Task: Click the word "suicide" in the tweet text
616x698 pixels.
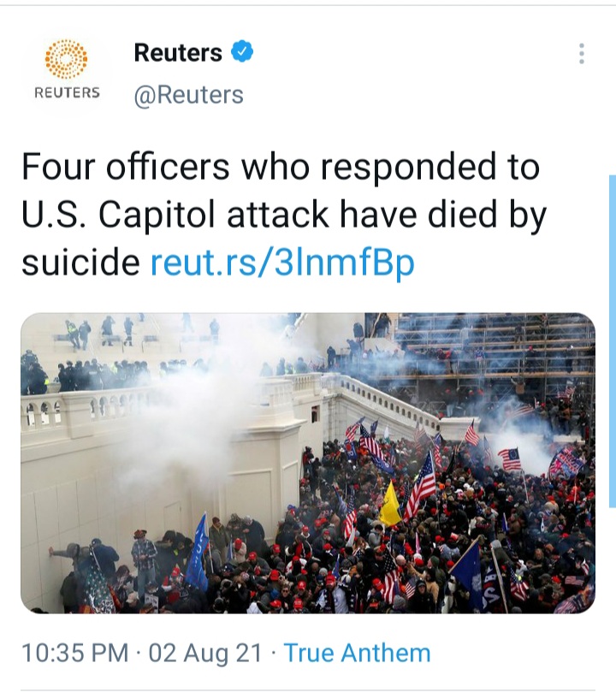Action: pos(80,263)
